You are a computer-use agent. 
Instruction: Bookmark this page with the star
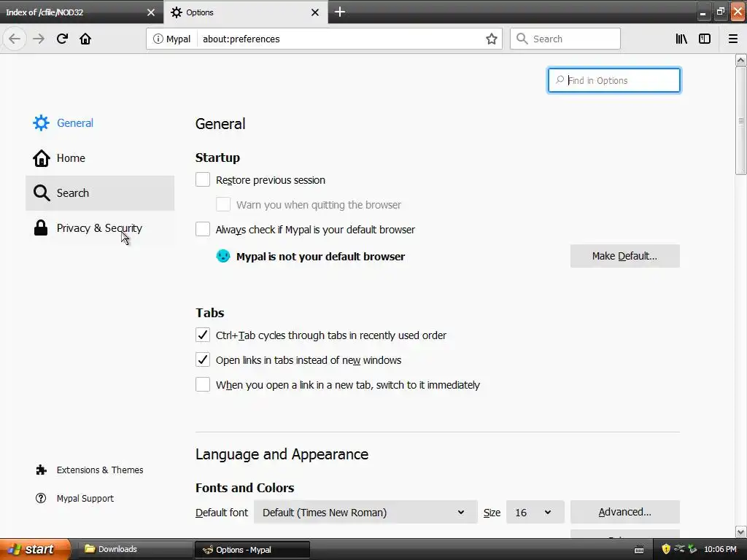tap(491, 39)
